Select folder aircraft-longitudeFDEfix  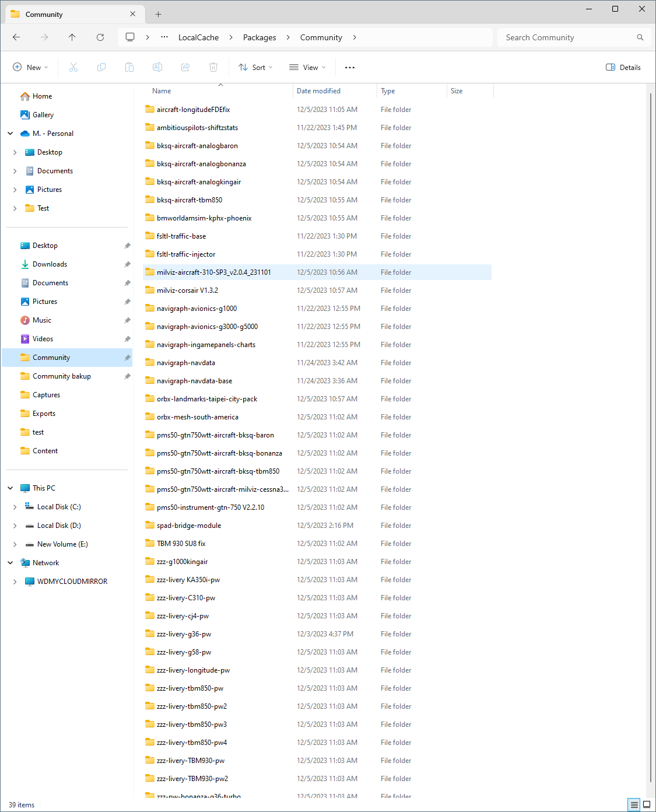317,110
